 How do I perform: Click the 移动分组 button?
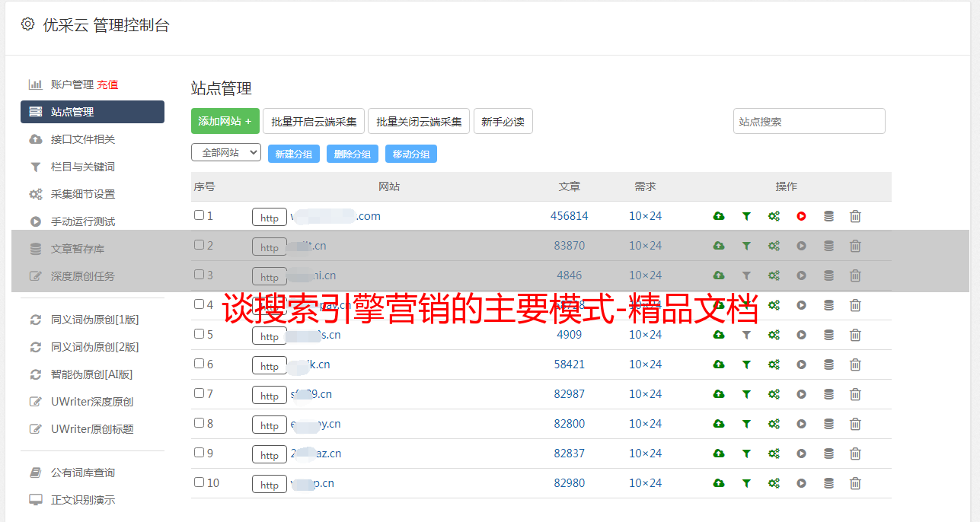click(411, 154)
